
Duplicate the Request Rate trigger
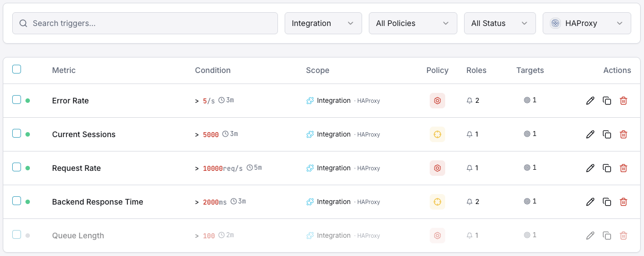pos(607,168)
